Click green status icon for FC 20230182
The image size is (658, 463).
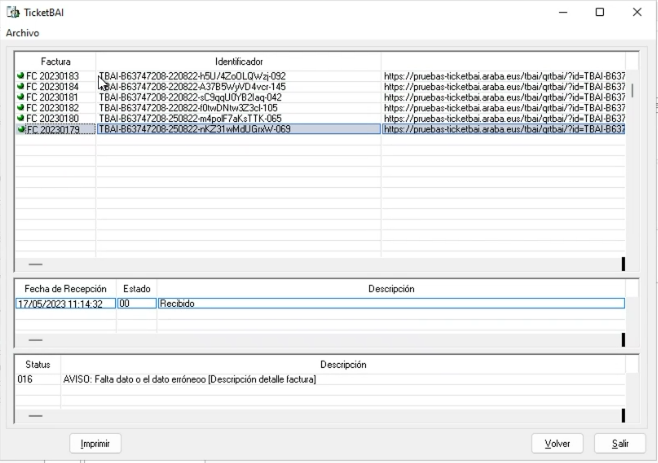pos(21,108)
